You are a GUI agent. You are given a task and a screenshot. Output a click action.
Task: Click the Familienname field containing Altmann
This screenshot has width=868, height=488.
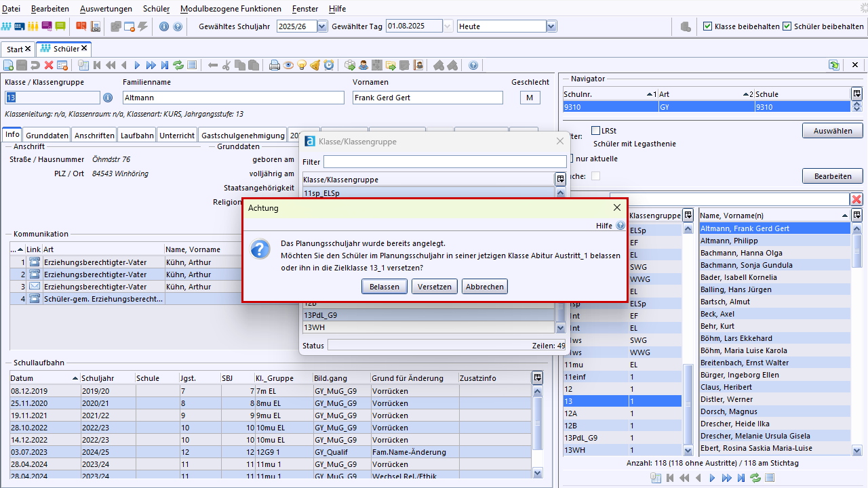point(233,98)
